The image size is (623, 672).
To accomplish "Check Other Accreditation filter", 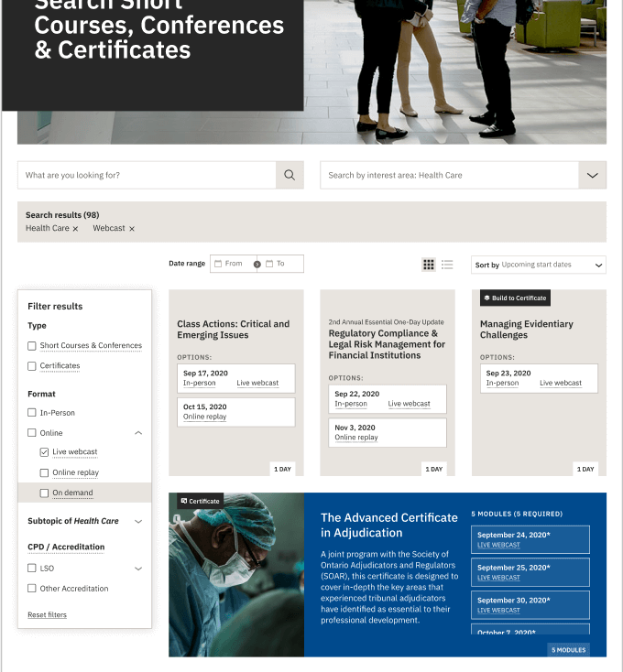I will point(32,588).
